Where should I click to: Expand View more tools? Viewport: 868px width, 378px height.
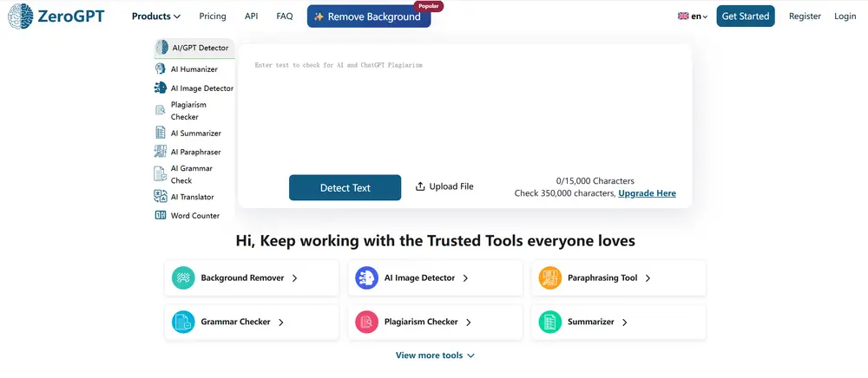tap(435, 355)
